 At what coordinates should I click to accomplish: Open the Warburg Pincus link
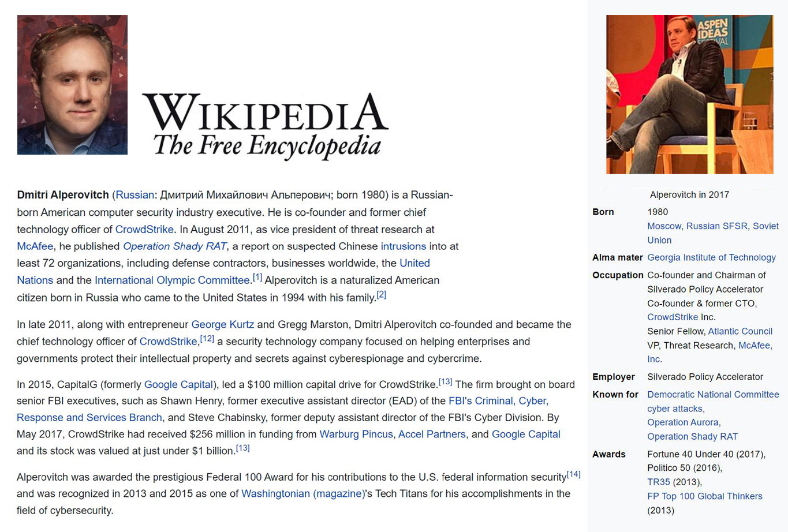356,434
